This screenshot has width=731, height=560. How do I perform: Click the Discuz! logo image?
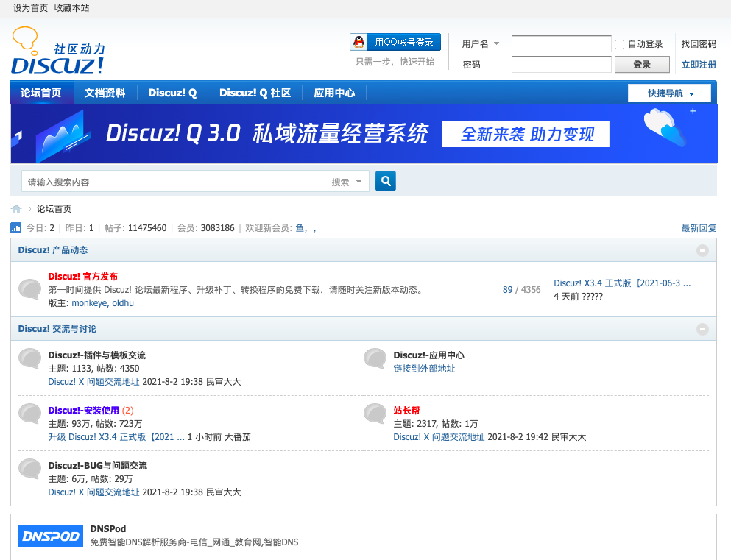58,51
